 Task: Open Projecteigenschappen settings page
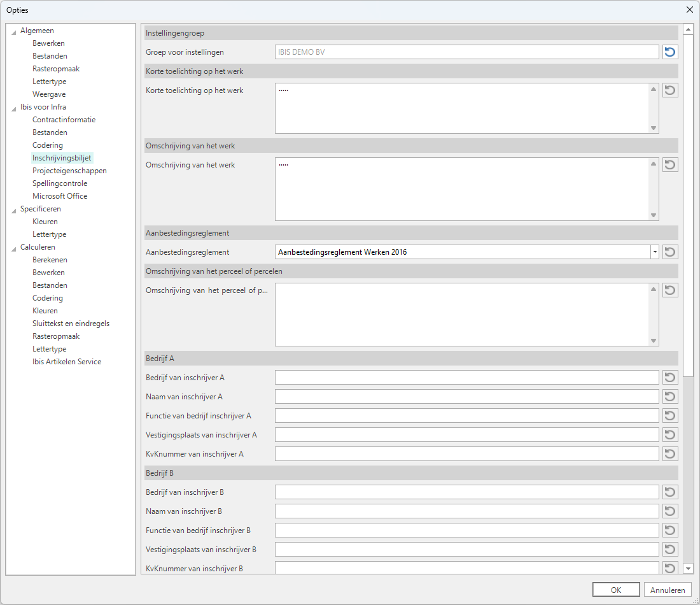[x=69, y=171]
